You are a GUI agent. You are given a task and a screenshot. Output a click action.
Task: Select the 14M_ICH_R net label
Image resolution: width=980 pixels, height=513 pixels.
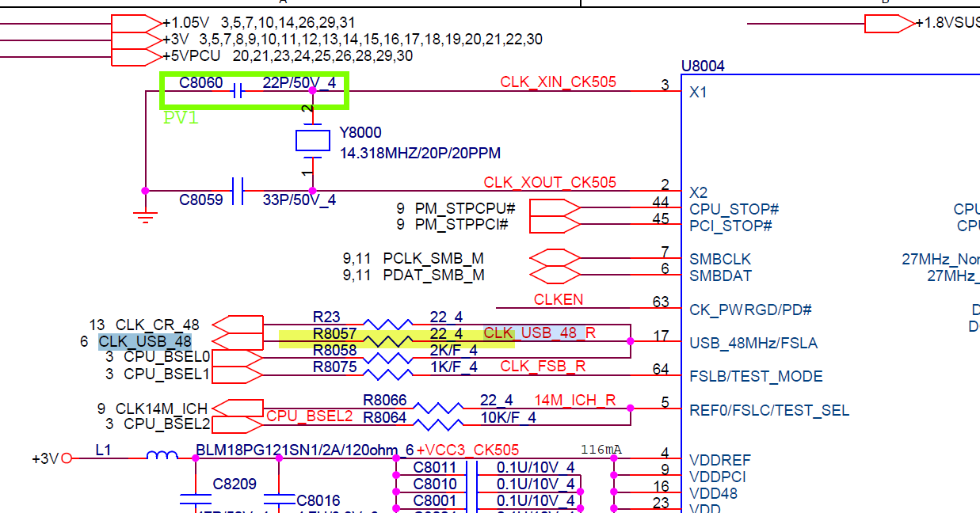[574, 400]
